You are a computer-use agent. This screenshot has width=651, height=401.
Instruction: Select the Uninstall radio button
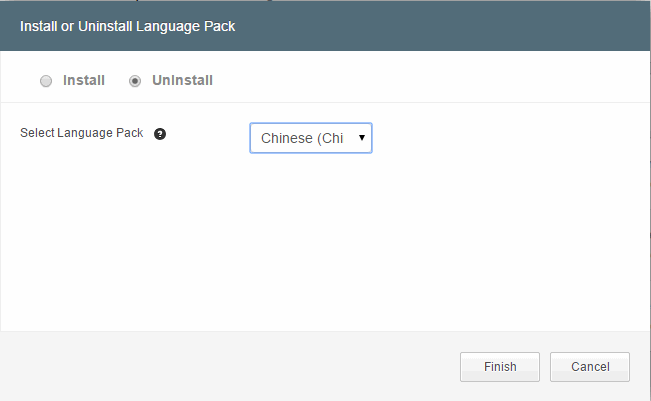tap(135, 81)
